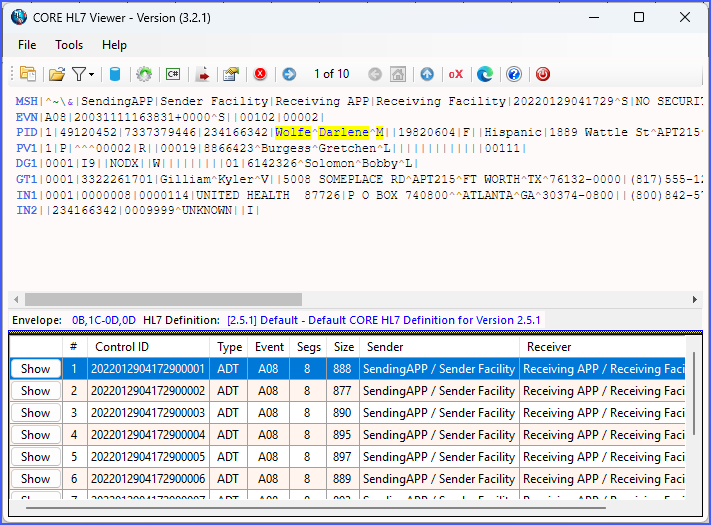Click UNITED HEALTH text in IN1 segment
Viewport: 711px width, 525px height.
click(243, 195)
